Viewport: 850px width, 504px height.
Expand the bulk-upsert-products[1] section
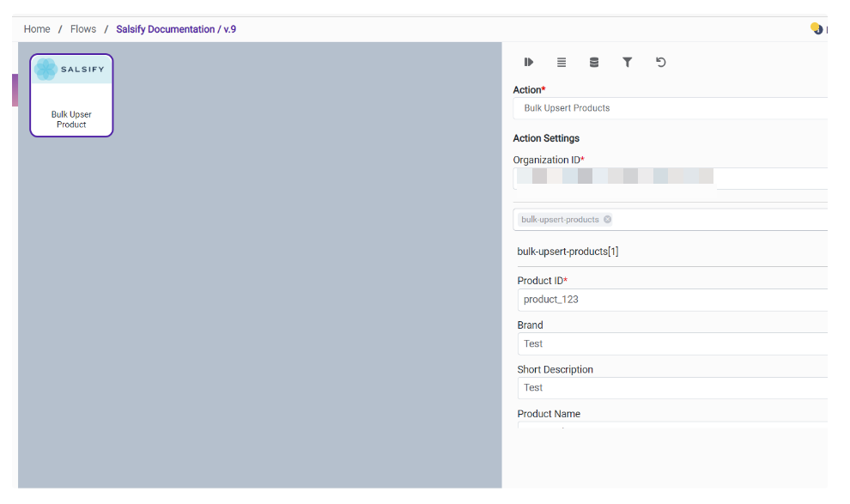click(568, 252)
